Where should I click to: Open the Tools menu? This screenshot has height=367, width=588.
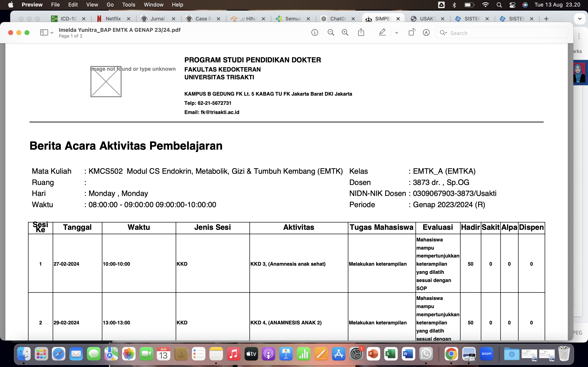coord(129,5)
